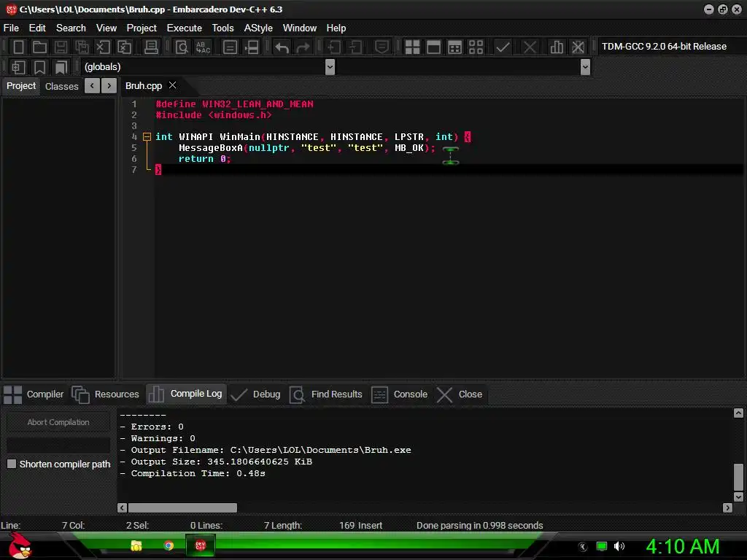Click the left arrow beside Classes tab
This screenshot has height=560, width=747.
pyautogui.click(x=92, y=86)
